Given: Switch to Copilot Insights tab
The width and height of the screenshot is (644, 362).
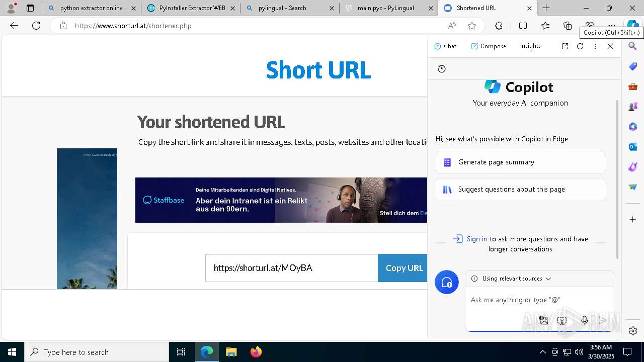Looking at the screenshot, I should pos(530,46).
